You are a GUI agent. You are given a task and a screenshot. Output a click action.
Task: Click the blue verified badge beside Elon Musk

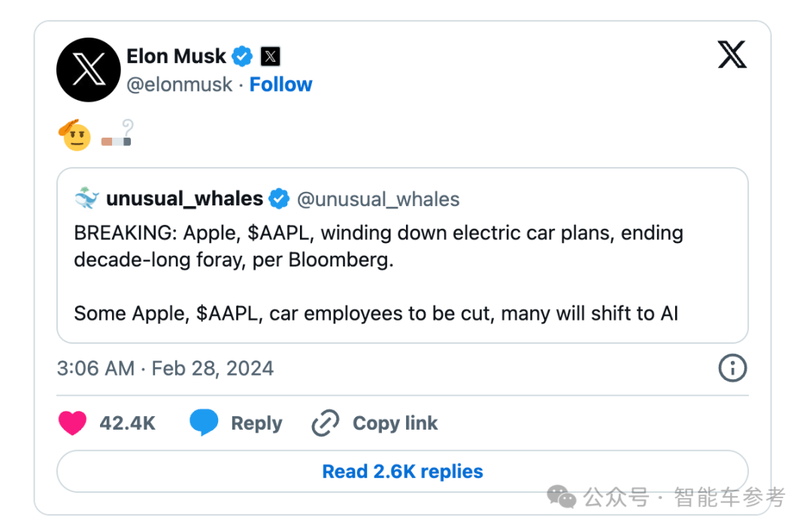(241, 56)
